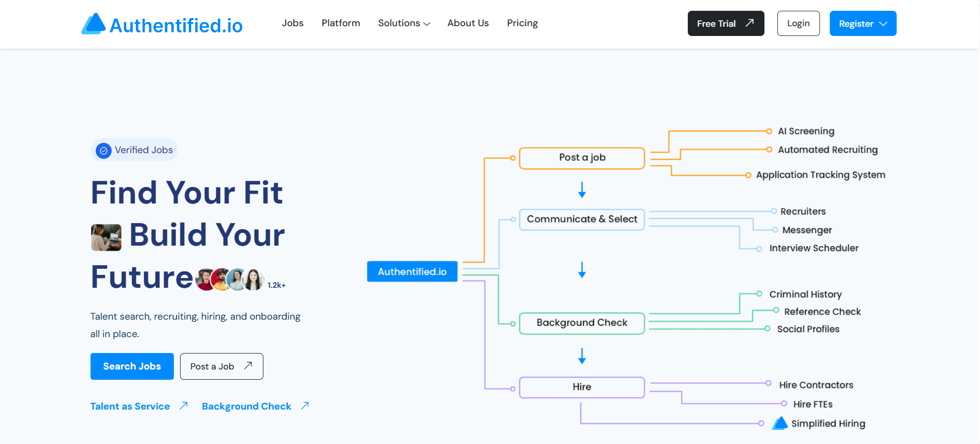Click the arrow icon next to Talent as Service

(x=183, y=406)
